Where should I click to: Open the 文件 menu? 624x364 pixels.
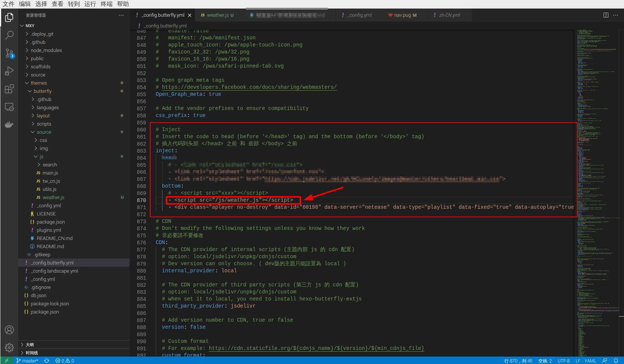pos(9,4)
